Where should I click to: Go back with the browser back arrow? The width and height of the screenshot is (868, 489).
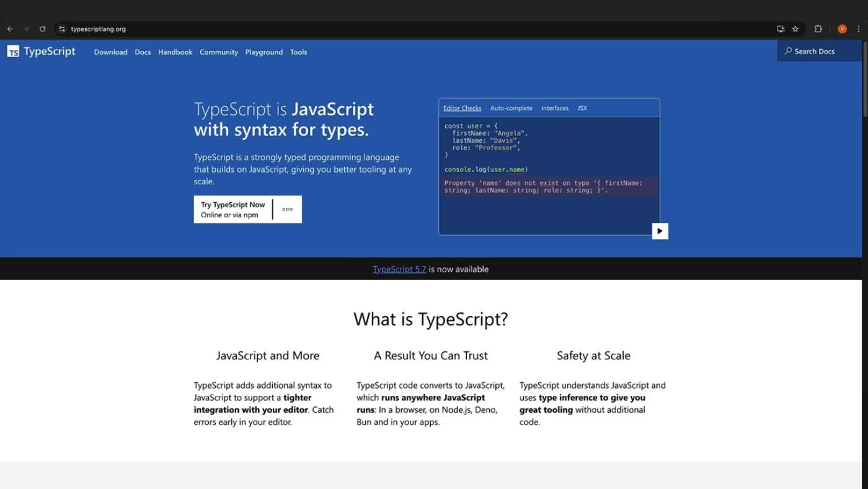point(10,29)
